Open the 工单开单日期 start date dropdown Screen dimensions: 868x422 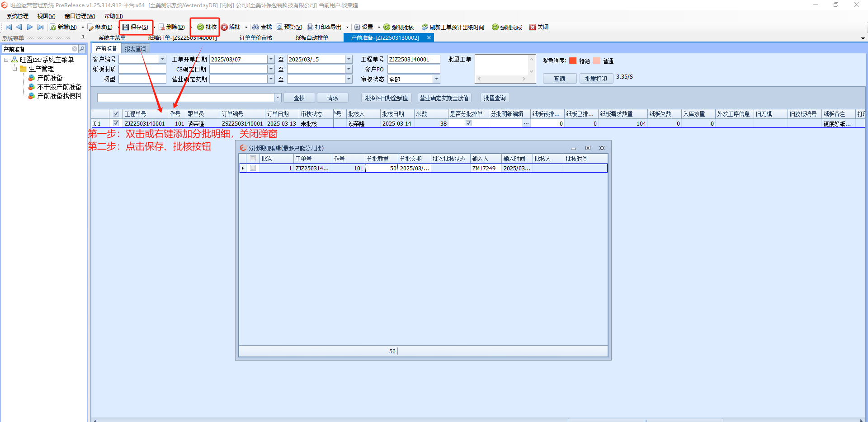point(271,59)
